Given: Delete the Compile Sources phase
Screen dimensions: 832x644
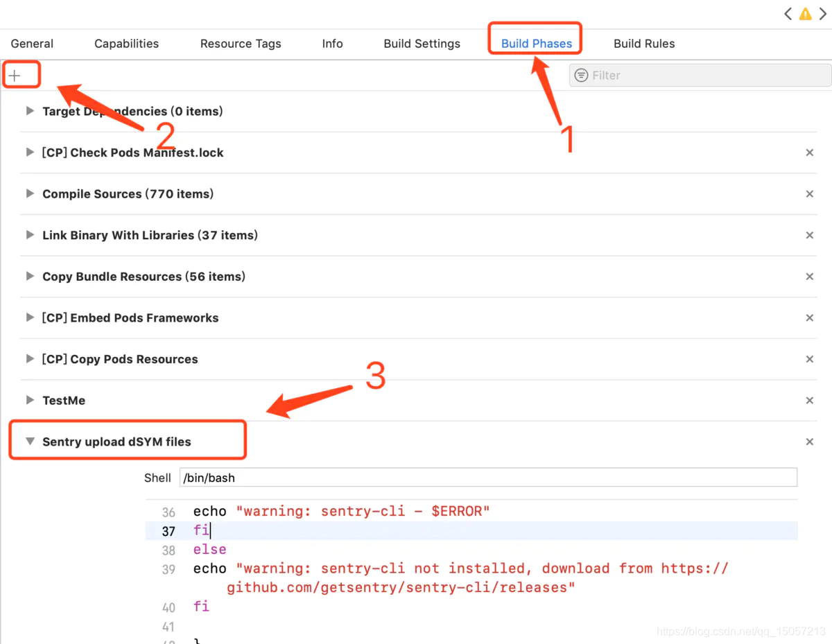Looking at the screenshot, I should [x=809, y=194].
